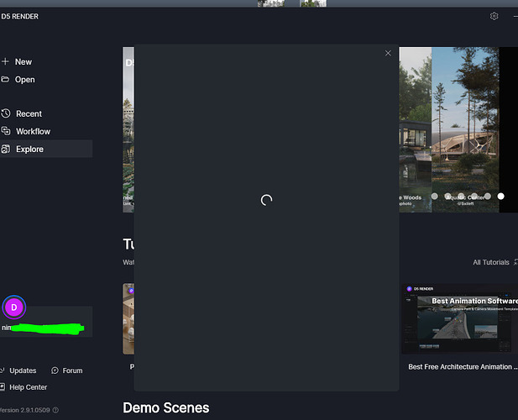Create a New project

(24, 62)
